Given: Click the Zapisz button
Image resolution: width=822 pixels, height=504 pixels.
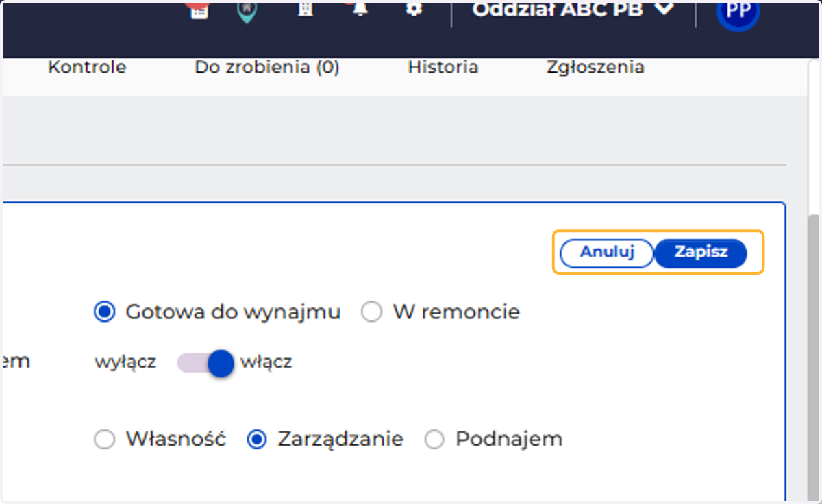Looking at the screenshot, I should [701, 253].
